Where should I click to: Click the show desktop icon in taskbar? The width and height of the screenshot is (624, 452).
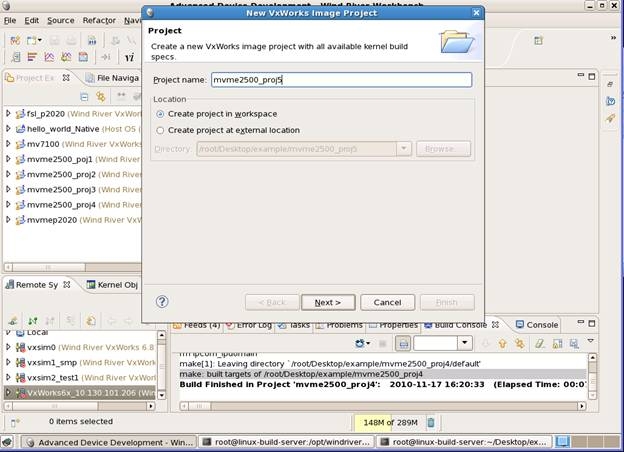click(7, 442)
